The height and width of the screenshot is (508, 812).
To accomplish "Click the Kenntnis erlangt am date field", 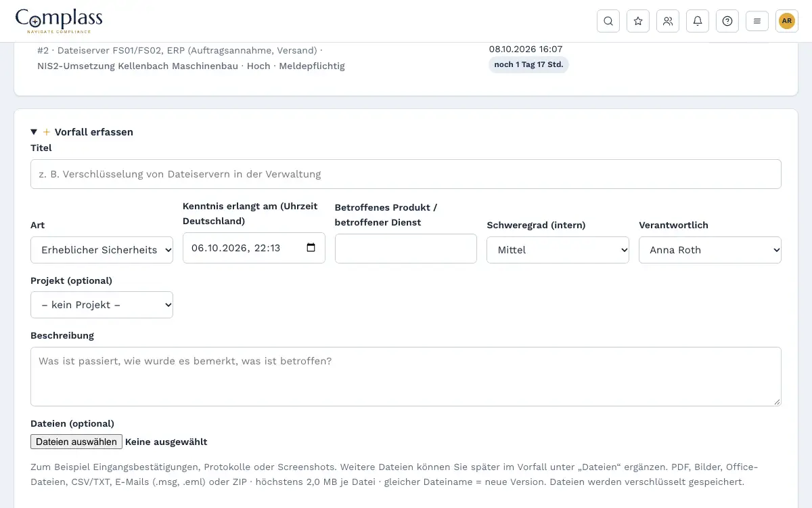I will coord(254,248).
